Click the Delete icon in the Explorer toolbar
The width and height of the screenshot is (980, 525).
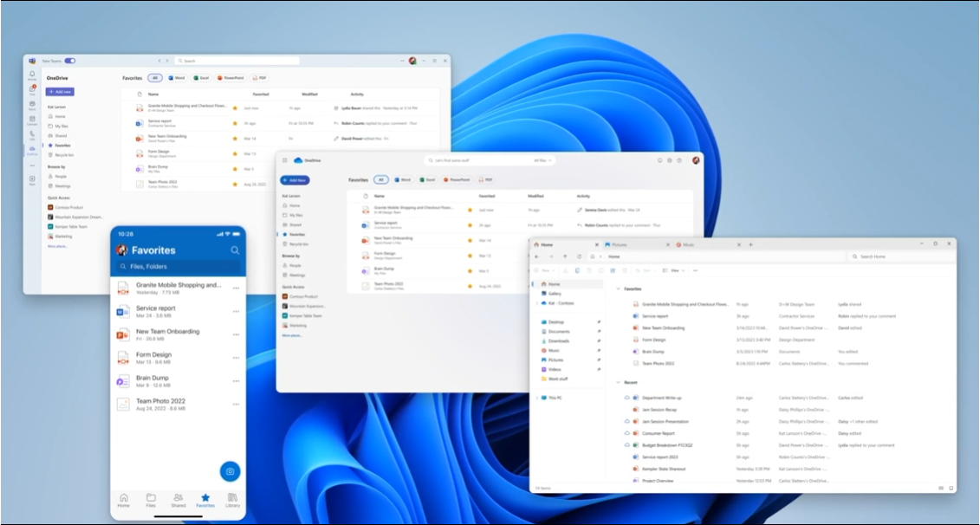click(x=625, y=270)
